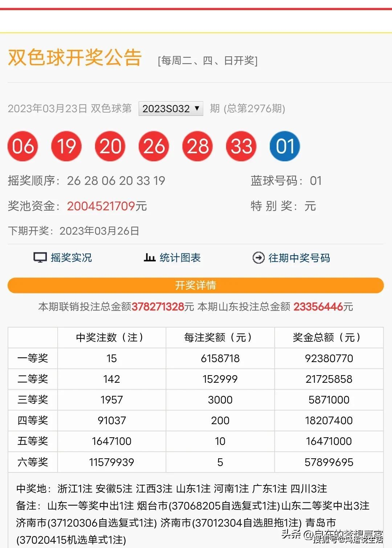This screenshot has height=548, width=392.
Task: Click the next draw date 2023年03月26日
Action: (99, 231)
